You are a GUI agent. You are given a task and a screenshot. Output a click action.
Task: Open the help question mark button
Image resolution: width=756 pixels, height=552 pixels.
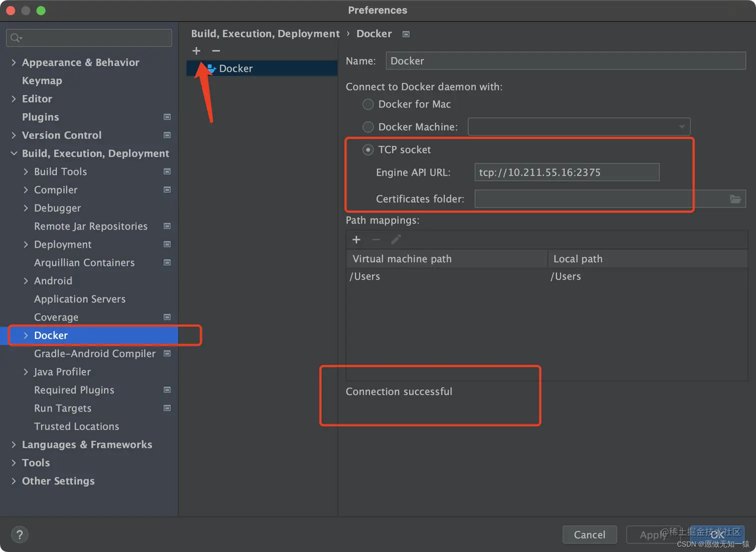pos(19,534)
